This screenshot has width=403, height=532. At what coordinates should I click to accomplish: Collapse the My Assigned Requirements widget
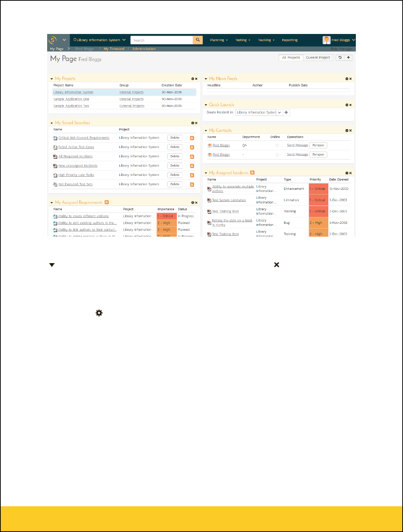(51, 203)
